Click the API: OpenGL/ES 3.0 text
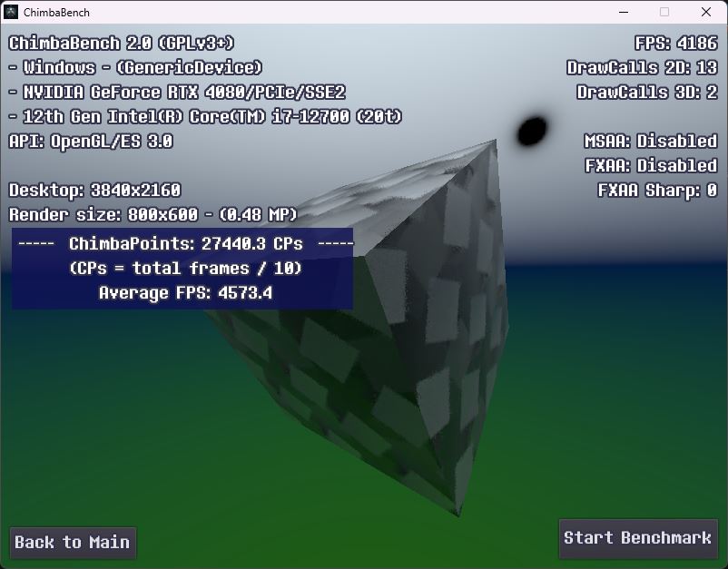Image resolution: width=728 pixels, height=569 pixels. tap(91, 141)
